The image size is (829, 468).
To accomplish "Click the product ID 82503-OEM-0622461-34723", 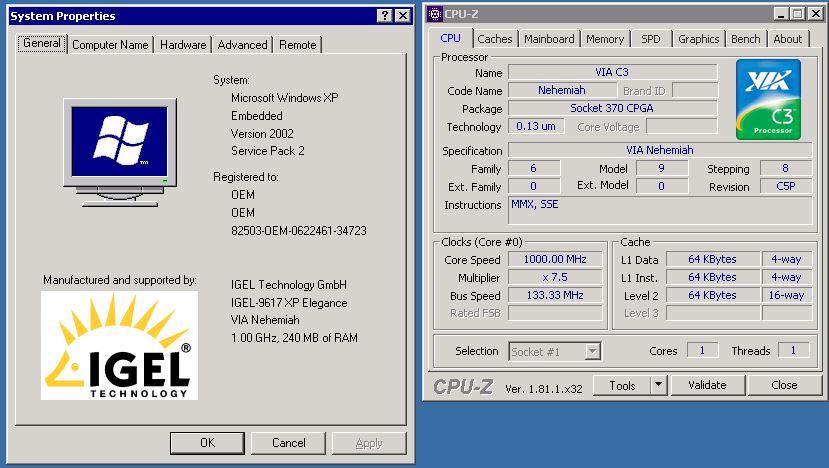I will [x=299, y=231].
